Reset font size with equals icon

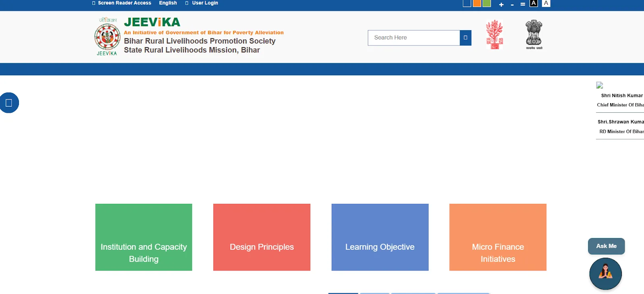coord(522,4)
